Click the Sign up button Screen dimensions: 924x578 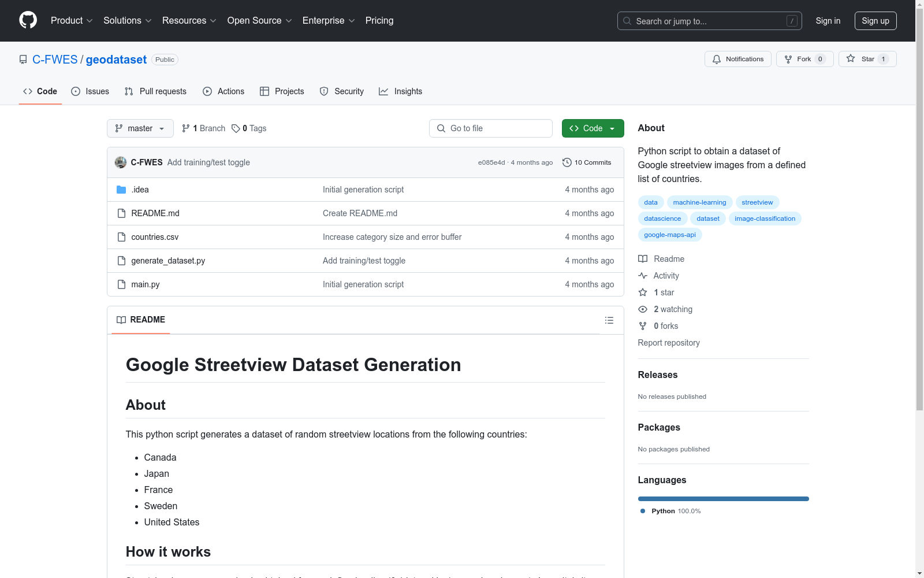[875, 21]
